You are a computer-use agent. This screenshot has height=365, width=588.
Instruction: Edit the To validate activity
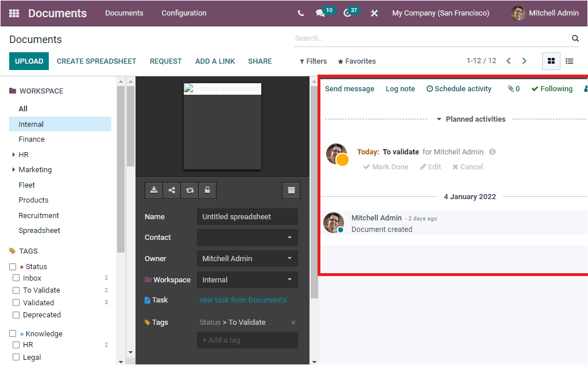430,167
